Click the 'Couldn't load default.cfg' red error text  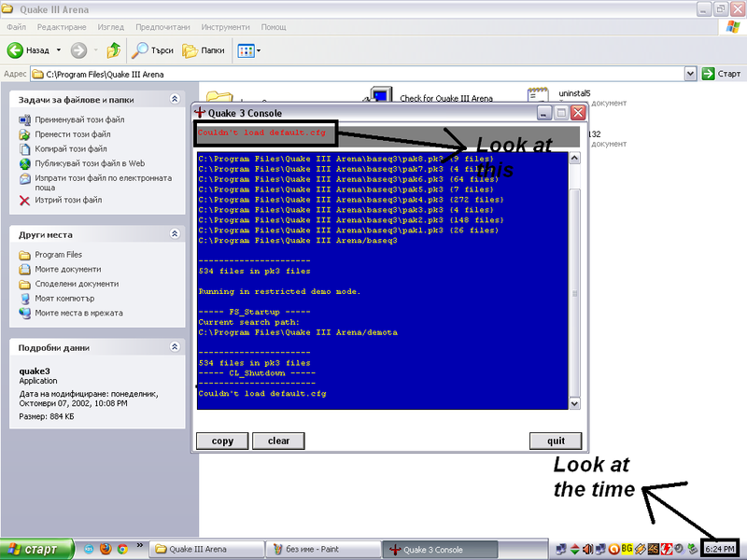point(261,133)
